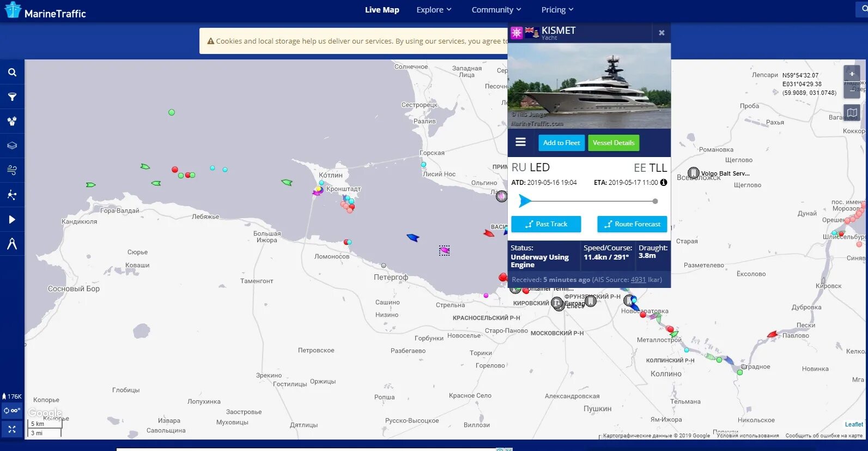Open the Live Map tab
The image size is (868, 451).
[x=382, y=10]
